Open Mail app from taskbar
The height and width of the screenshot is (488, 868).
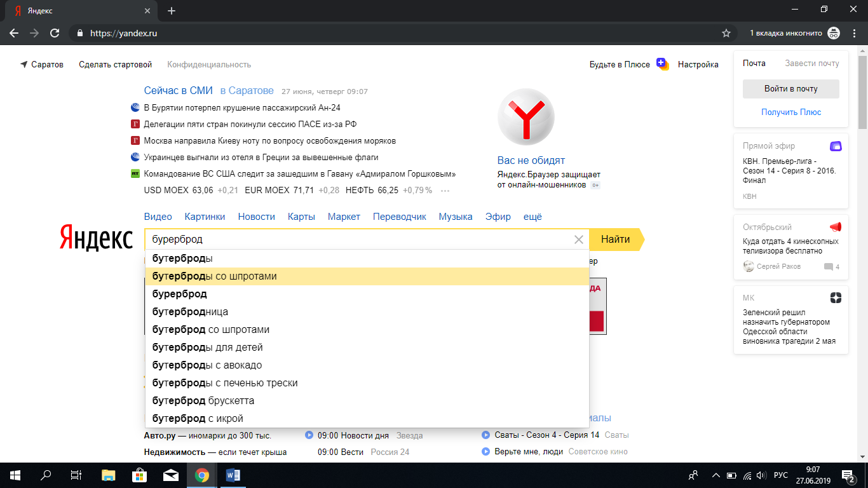tap(170, 475)
